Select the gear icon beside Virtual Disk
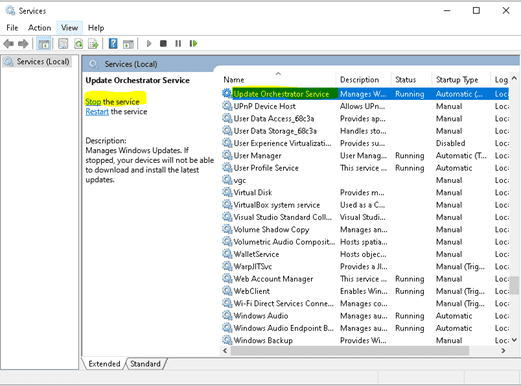Image resolution: width=521 pixels, height=386 pixels. click(227, 192)
